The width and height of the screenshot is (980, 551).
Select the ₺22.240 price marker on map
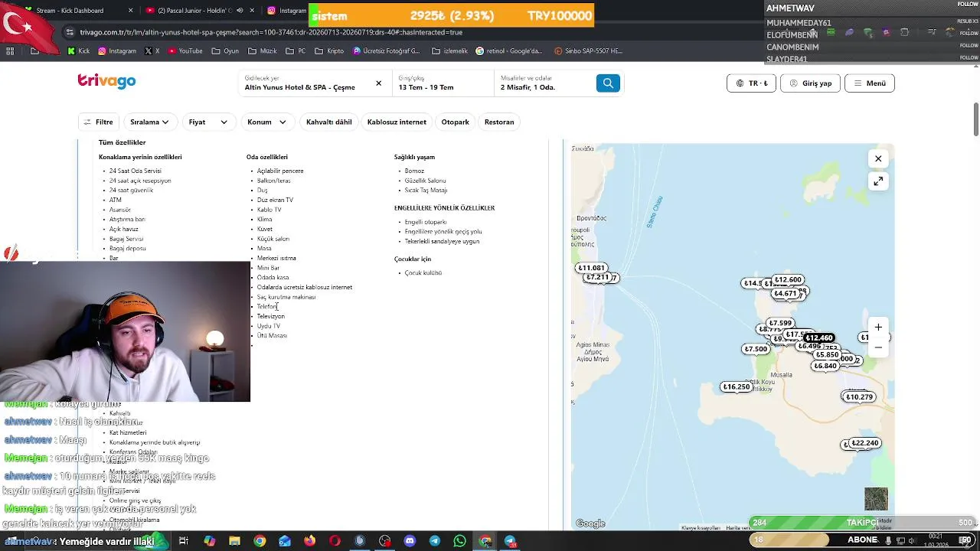click(x=864, y=443)
